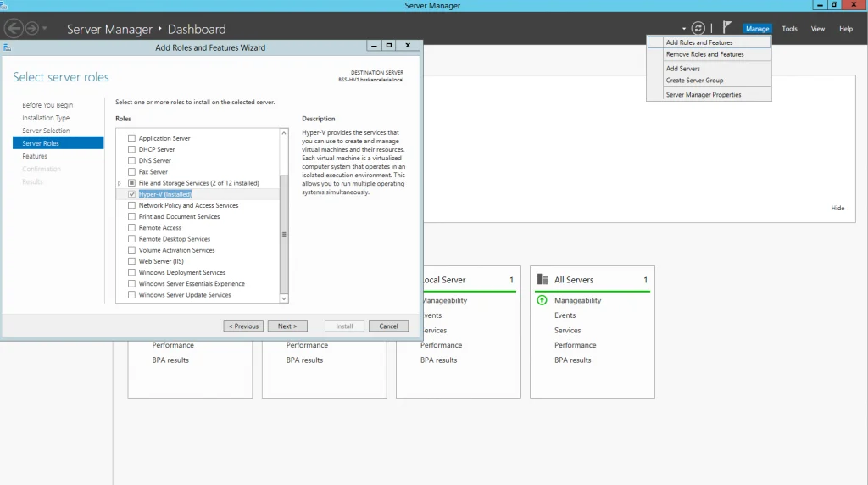Click the All Servers tile icon
Viewport: 868px width, 485px height.
(542, 280)
